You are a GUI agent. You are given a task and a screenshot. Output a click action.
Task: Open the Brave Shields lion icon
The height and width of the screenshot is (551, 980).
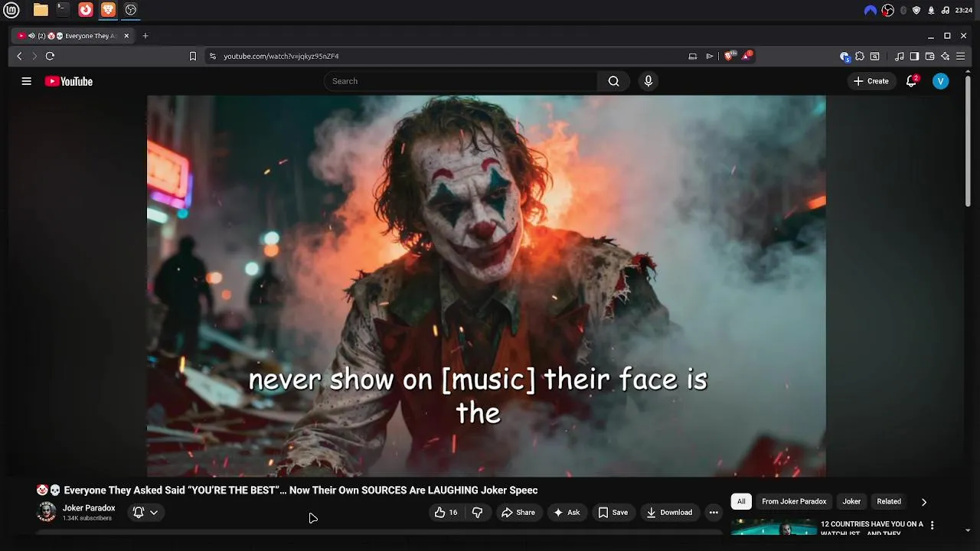730,56
